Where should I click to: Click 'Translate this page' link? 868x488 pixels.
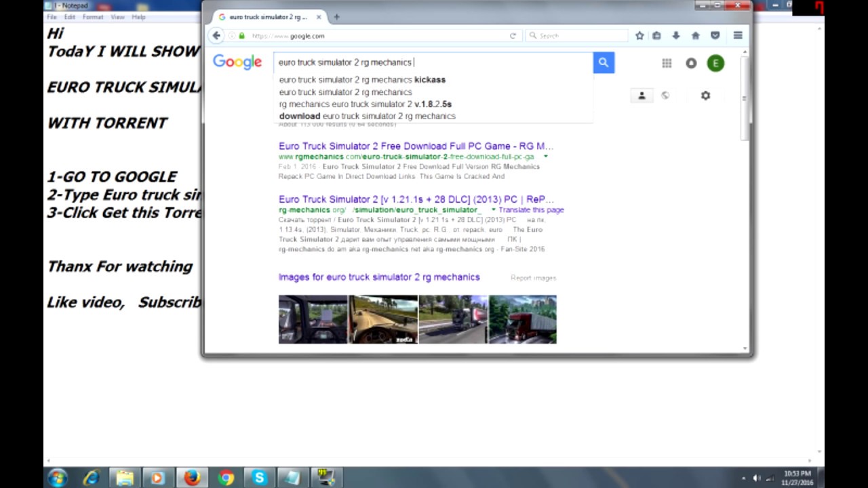[x=532, y=209]
